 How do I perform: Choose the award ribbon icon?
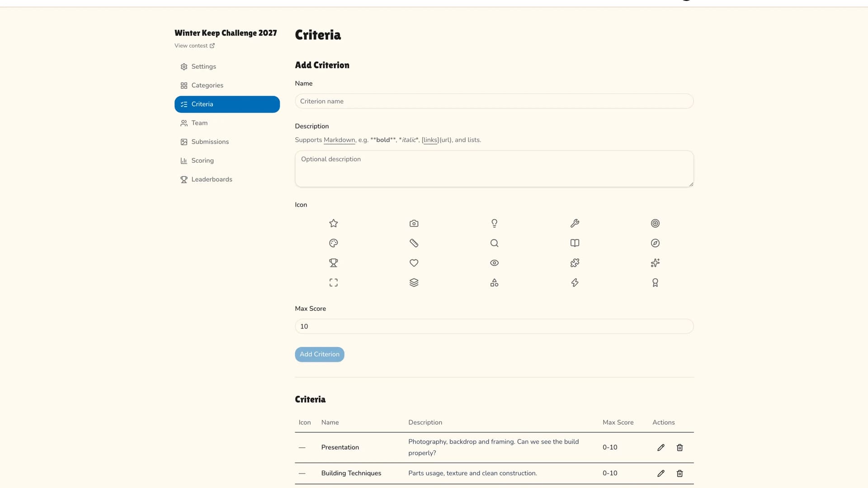point(655,283)
